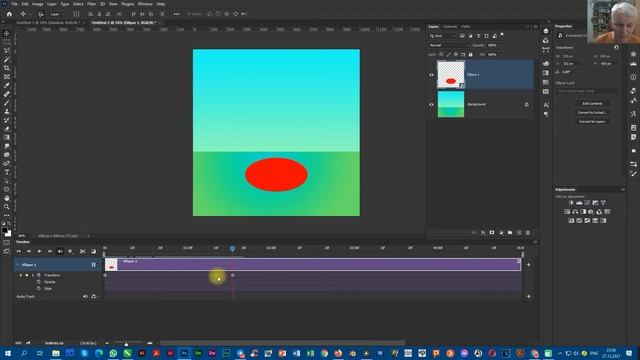Add audio plus on Audio Track row
The image size is (640, 360).
click(529, 296)
